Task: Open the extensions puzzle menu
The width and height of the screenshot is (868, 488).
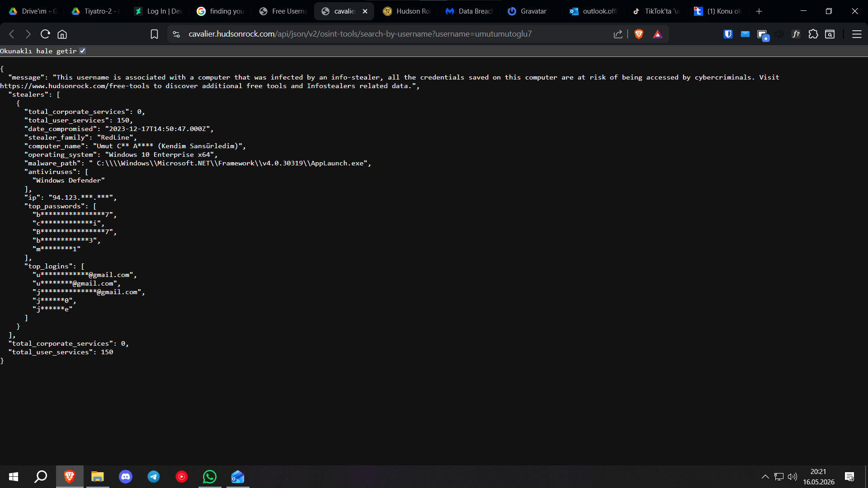Action: (813, 34)
